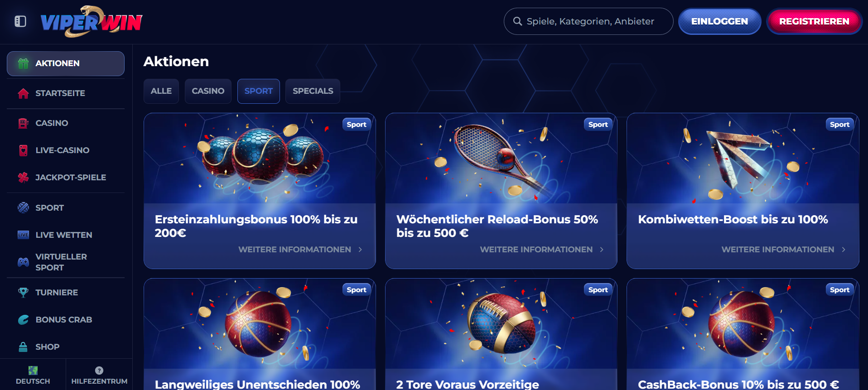
Task: Click the Einloggen button
Action: click(x=719, y=21)
